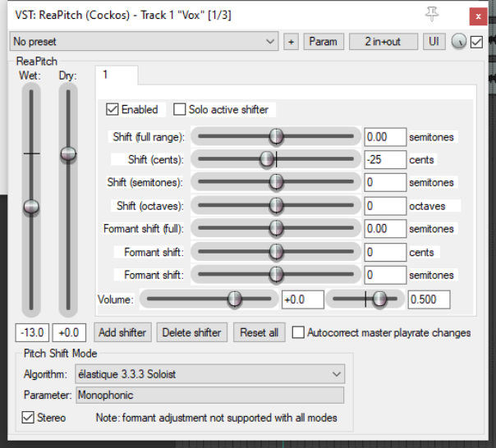Screen dimensions: 496x448
Task: Click the Formant shift (full) value field
Action: (x=385, y=229)
